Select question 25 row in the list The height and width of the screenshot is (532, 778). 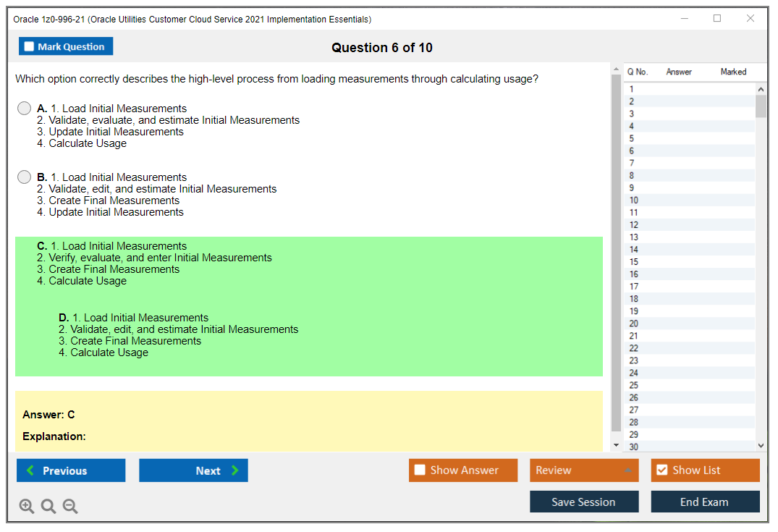[x=634, y=385]
